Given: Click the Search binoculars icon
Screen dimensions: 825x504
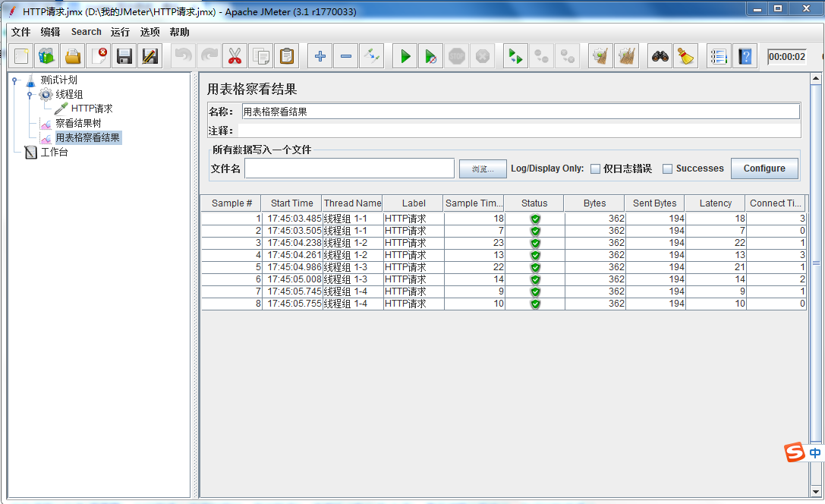Looking at the screenshot, I should pos(660,56).
